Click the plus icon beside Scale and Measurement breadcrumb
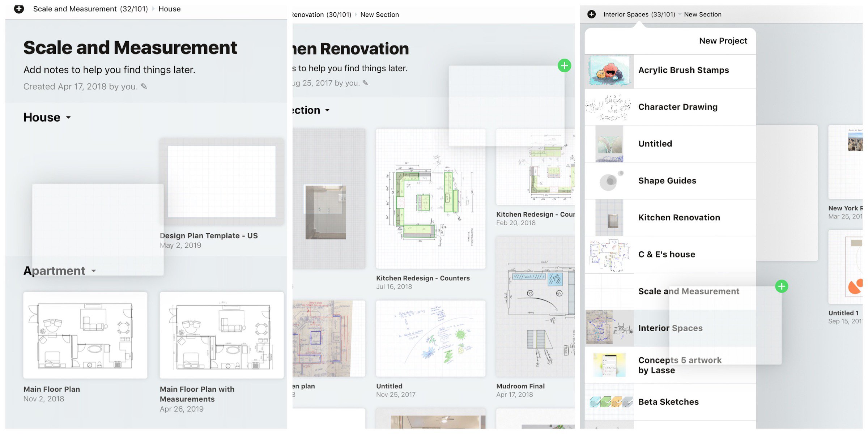Viewport: 868px width, 434px height. tap(19, 9)
